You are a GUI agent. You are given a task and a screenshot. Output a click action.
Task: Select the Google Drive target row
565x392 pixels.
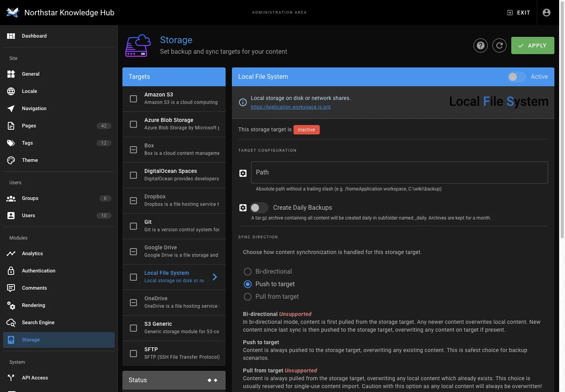point(174,252)
